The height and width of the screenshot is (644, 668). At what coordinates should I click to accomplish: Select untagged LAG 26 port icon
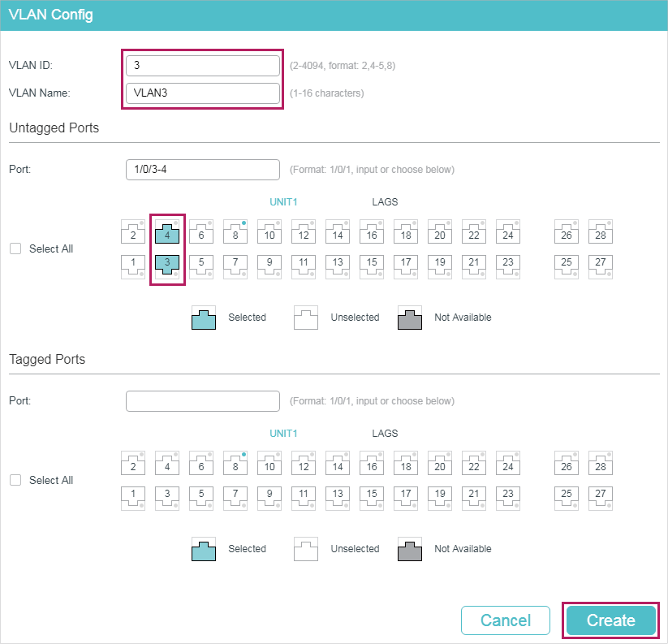567,232
